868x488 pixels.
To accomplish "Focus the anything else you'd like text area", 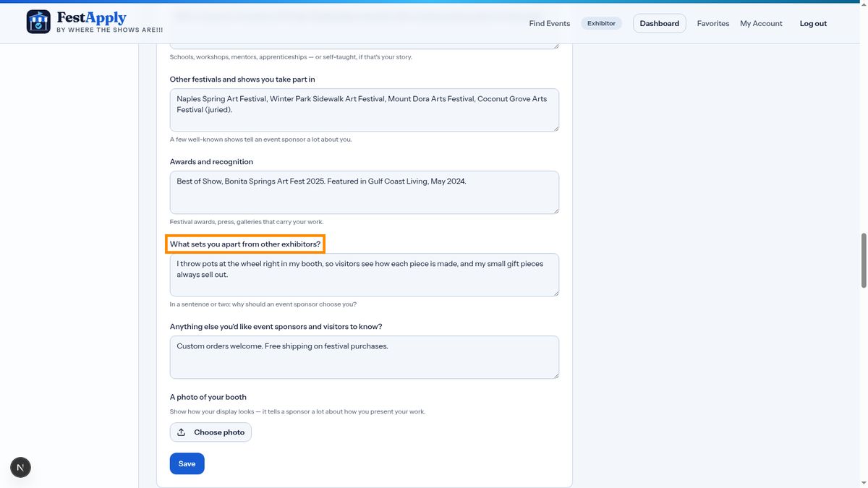I will (x=365, y=357).
